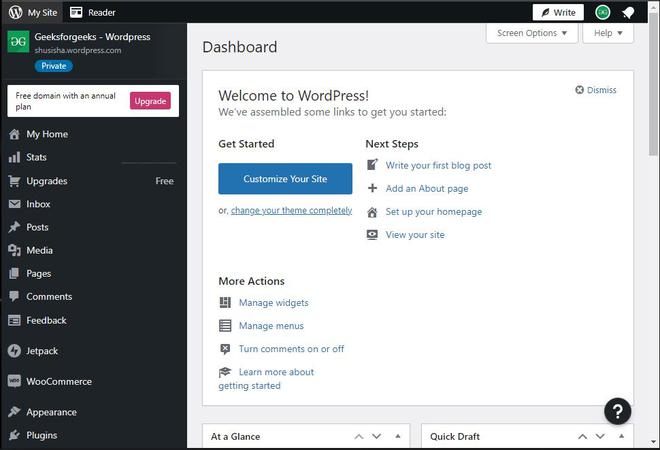Click the Inbox envelope icon

tap(14, 204)
